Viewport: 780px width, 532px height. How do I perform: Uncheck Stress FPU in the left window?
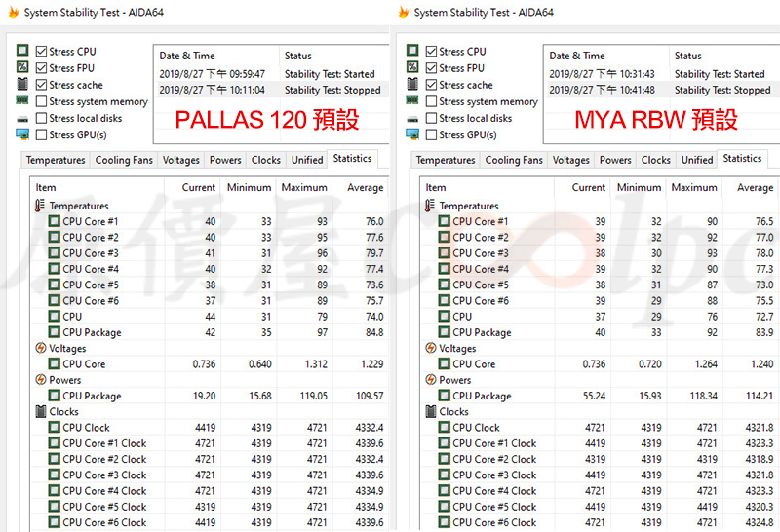[x=41, y=68]
